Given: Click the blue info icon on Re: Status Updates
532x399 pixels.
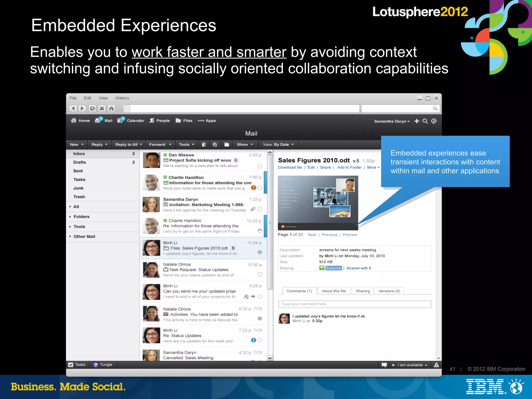Looking at the screenshot, I should (254, 340).
